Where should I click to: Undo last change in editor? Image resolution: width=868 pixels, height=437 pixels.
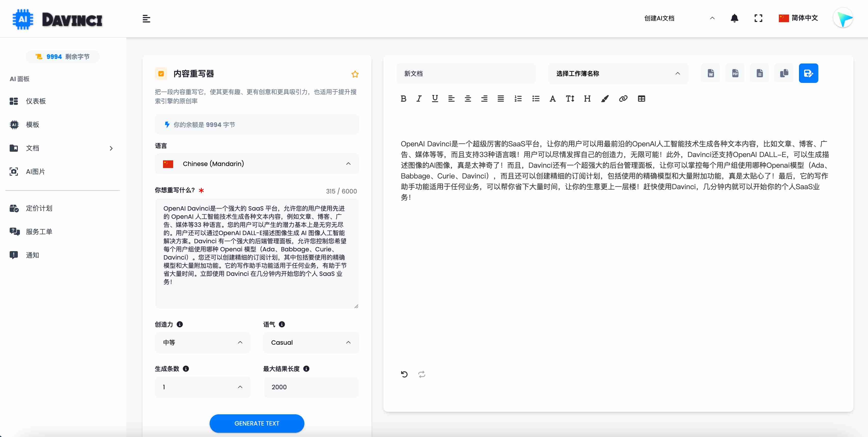(404, 374)
